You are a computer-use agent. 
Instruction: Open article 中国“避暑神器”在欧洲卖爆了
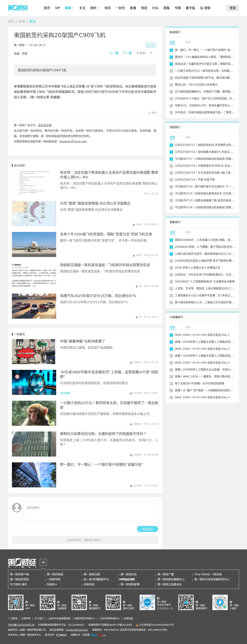click(x=82, y=341)
